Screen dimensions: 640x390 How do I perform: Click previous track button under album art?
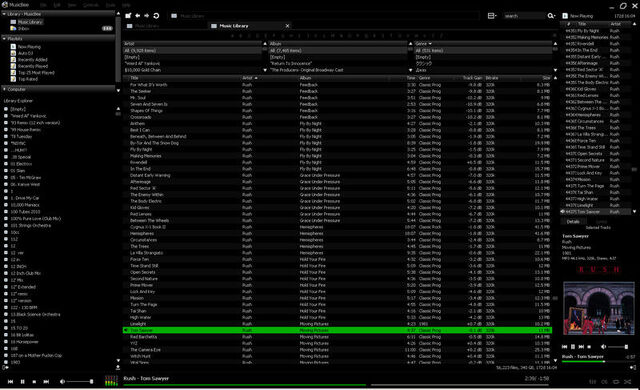565,347
